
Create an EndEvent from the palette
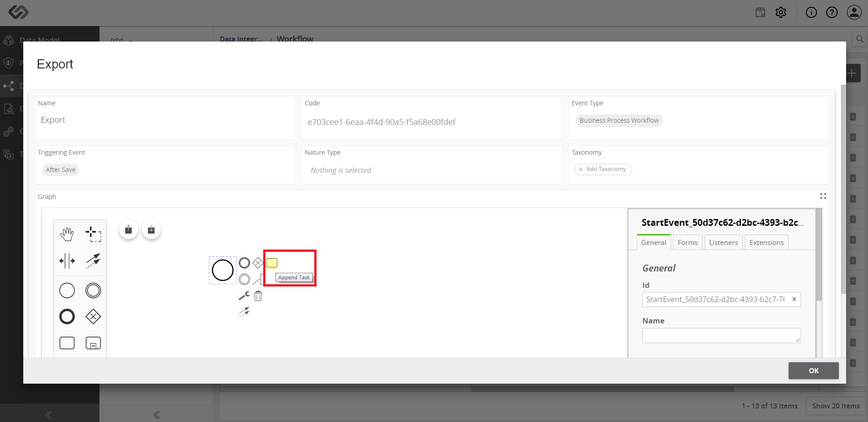tap(67, 317)
